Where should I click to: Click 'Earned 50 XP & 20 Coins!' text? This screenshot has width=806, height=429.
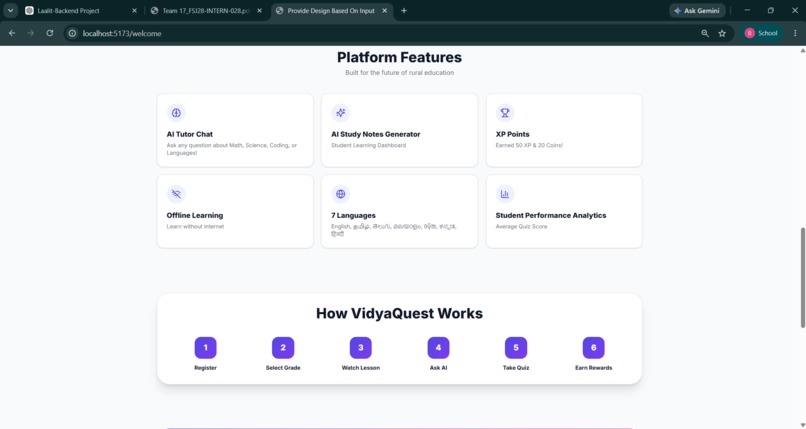(529, 145)
